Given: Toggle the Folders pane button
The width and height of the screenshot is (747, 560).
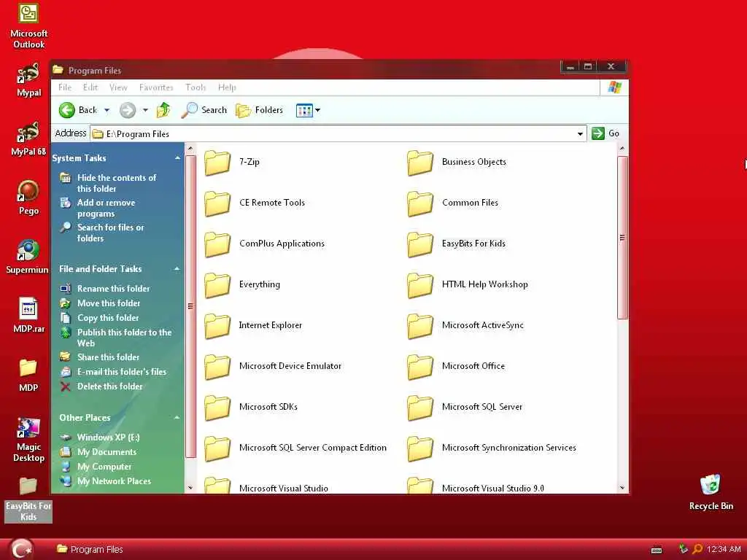Looking at the screenshot, I should (x=260, y=110).
